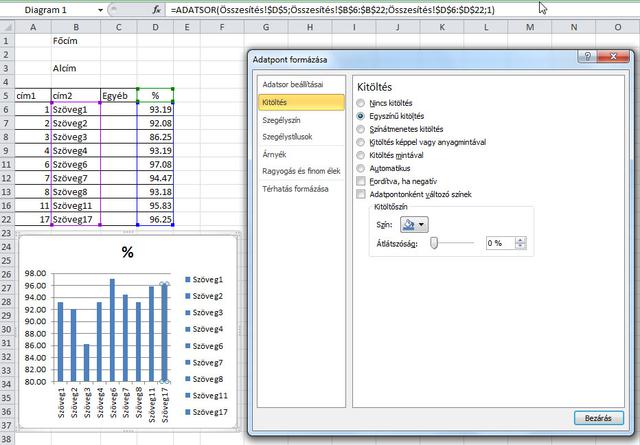Click cell containing Szöveg4 in table
640x445 pixels.
click(x=76, y=151)
